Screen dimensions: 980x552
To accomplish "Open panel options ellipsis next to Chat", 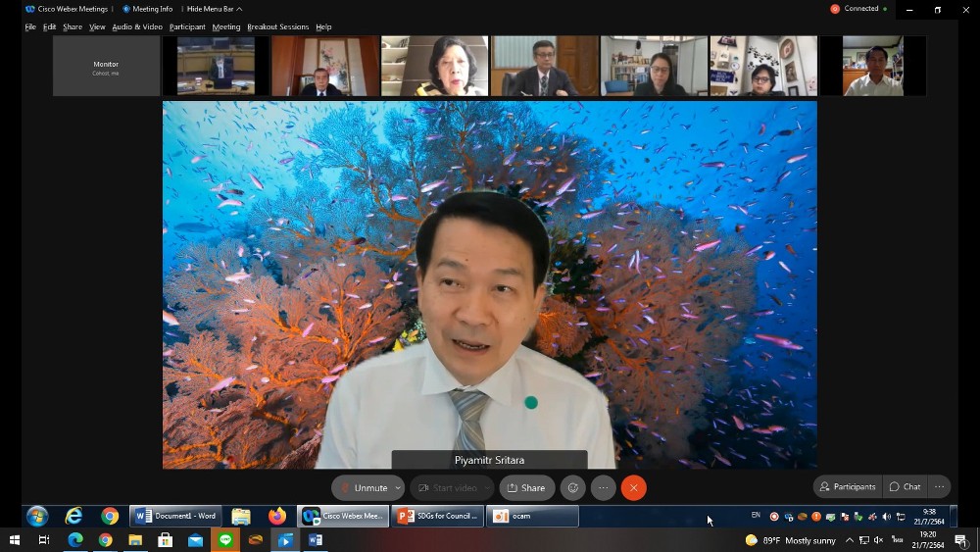I will 939,486.
